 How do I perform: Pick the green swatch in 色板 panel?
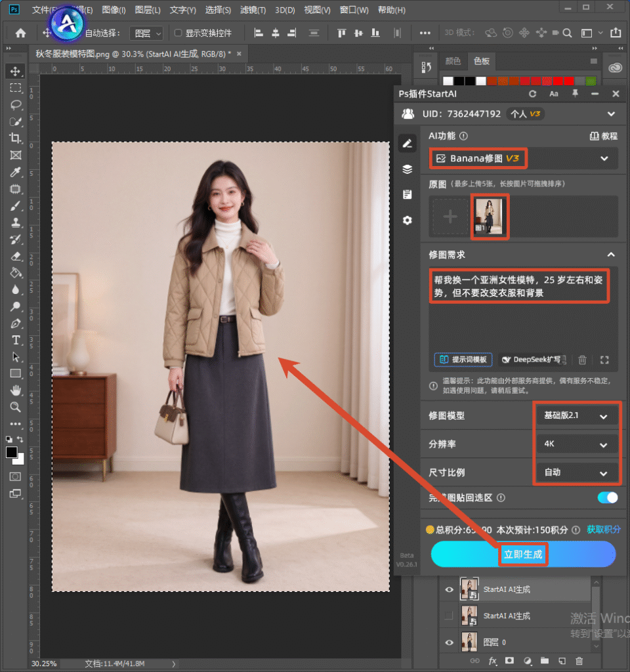click(x=591, y=81)
